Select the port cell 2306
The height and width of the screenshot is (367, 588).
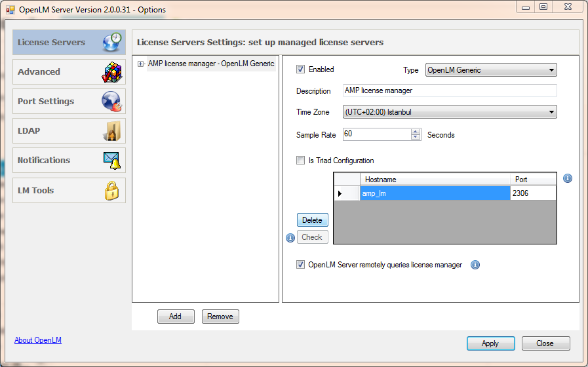(x=533, y=193)
